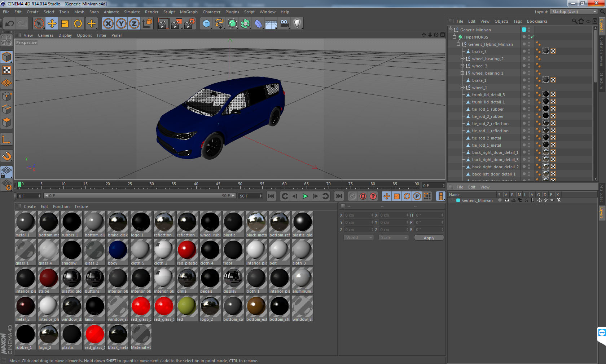
Task: Toggle parameter keyframe recording
Action: click(x=417, y=196)
